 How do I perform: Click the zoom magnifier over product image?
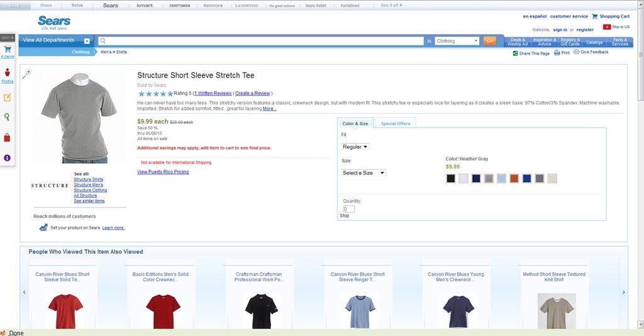[x=26, y=73]
